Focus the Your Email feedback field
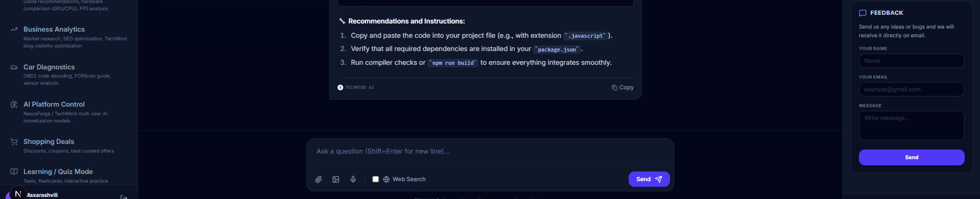This screenshot has height=199, width=980. [x=912, y=89]
